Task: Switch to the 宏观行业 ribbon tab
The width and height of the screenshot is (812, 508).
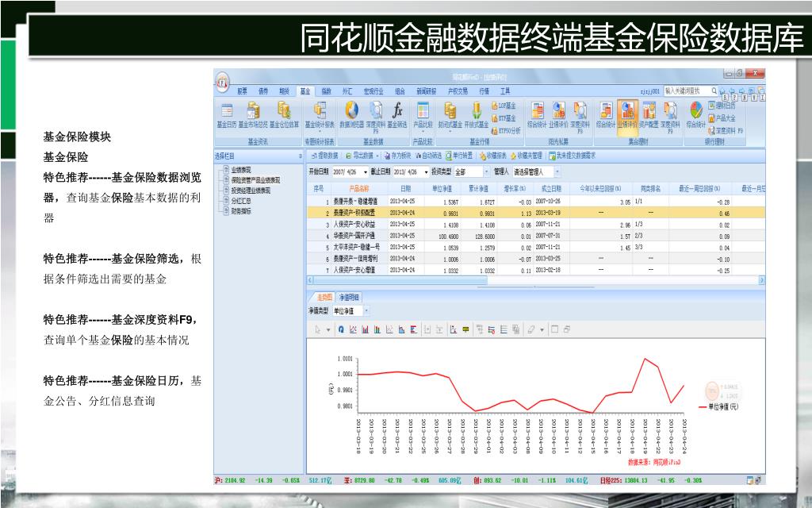Action: coord(373,91)
